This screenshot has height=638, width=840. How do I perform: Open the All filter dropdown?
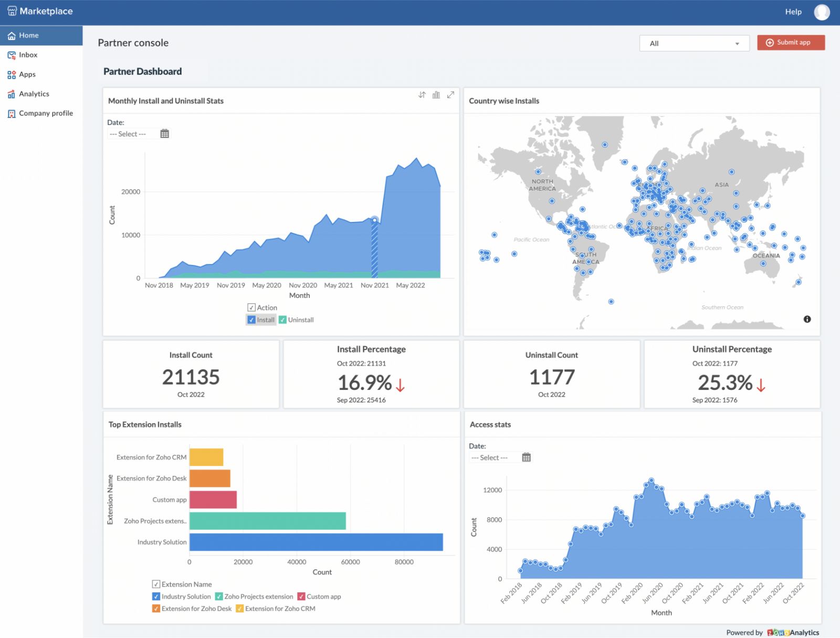click(x=695, y=44)
